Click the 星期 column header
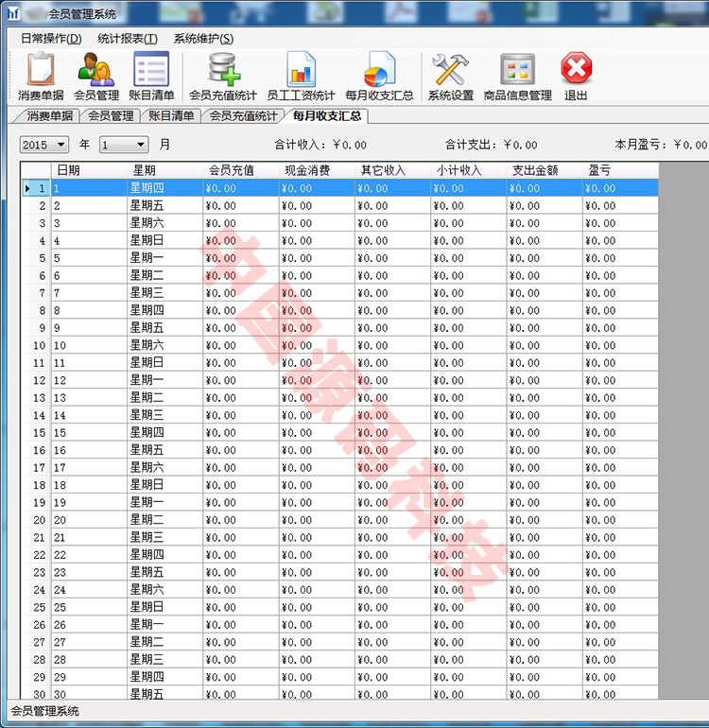Screen dimensions: 709x728 [x=164, y=170]
